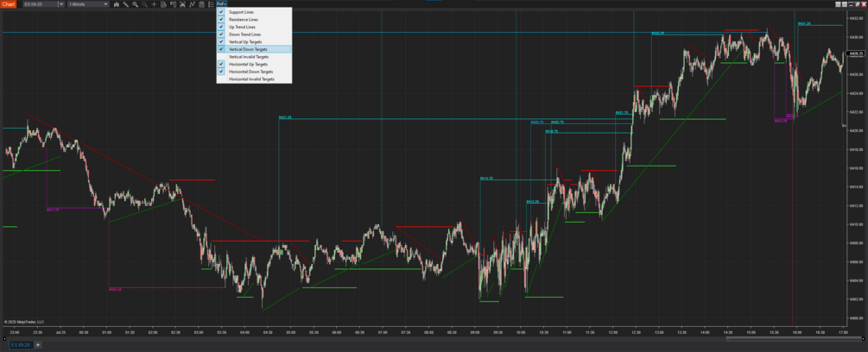Image resolution: width=868 pixels, height=352 pixels.
Task: Click the 6419.75 cyan target label
Action: 551,131
